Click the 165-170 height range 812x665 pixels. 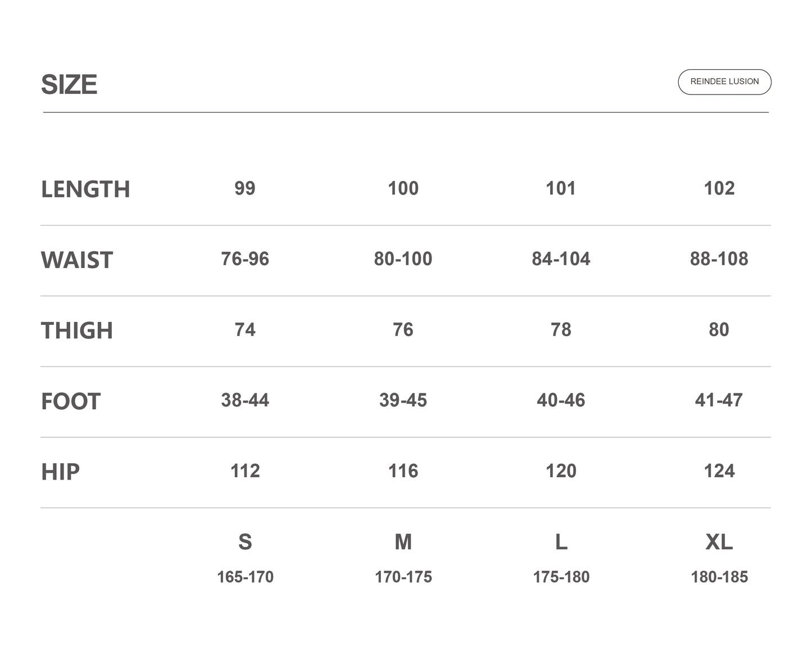coord(245,577)
